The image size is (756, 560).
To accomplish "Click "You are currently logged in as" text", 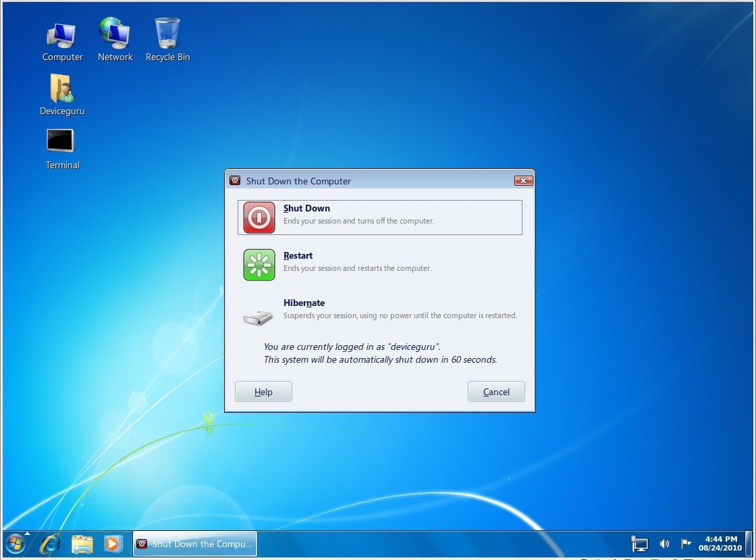I will pyautogui.click(x=325, y=347).
